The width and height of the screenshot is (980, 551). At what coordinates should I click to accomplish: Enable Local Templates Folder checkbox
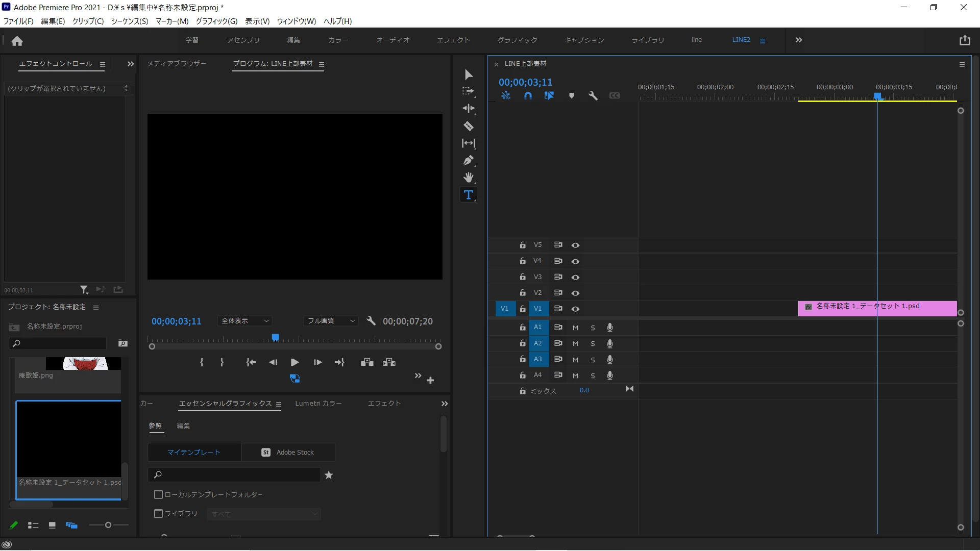(158, 494)
